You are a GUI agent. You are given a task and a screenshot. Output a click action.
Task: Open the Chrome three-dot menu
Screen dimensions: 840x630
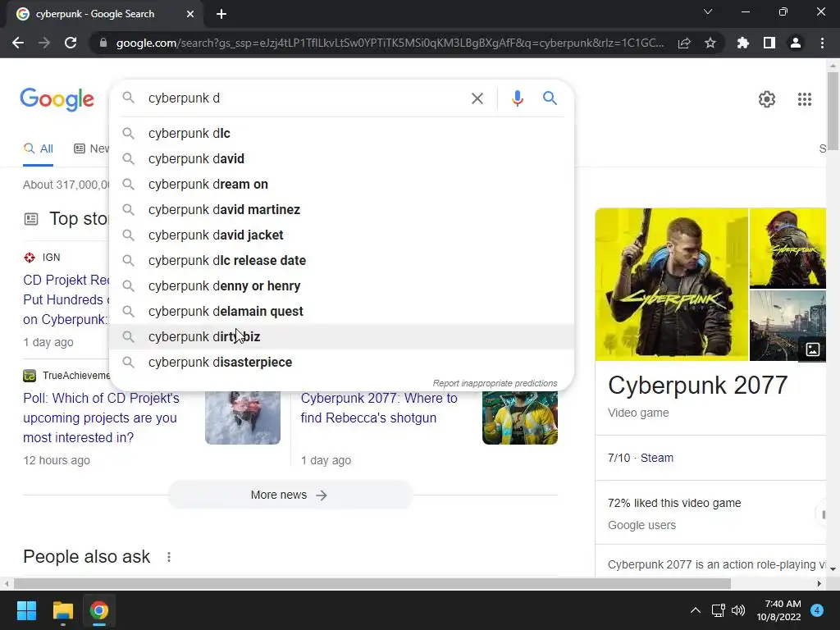coord(822,43)
